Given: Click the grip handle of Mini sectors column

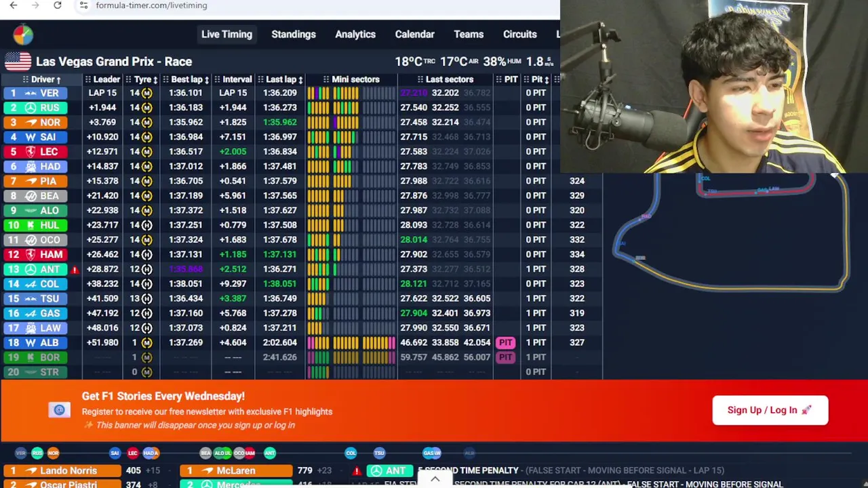Looking at the screenshot, I should [326, 80].
